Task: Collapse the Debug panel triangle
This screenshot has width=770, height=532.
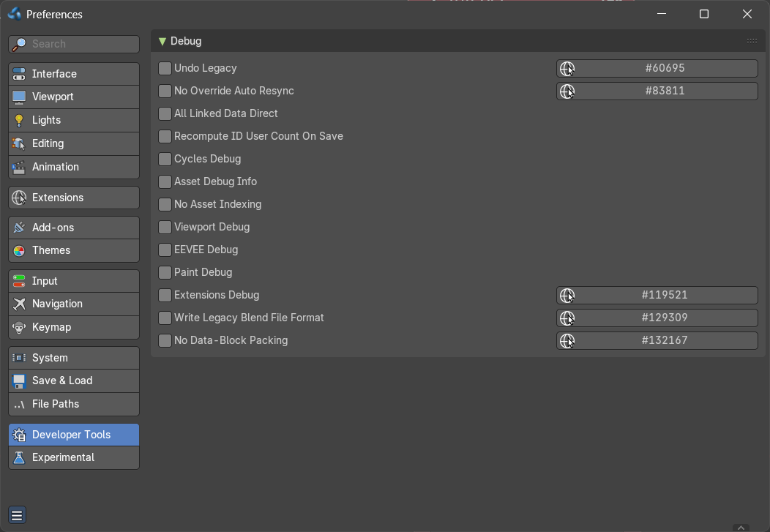Action: click(162, 41)
